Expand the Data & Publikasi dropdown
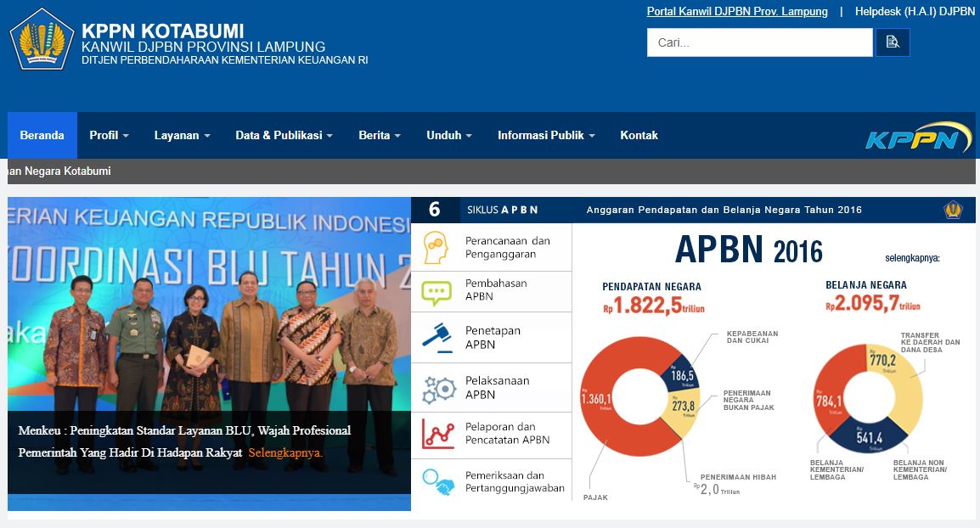980x528 pixels. [x=284, y=136]
